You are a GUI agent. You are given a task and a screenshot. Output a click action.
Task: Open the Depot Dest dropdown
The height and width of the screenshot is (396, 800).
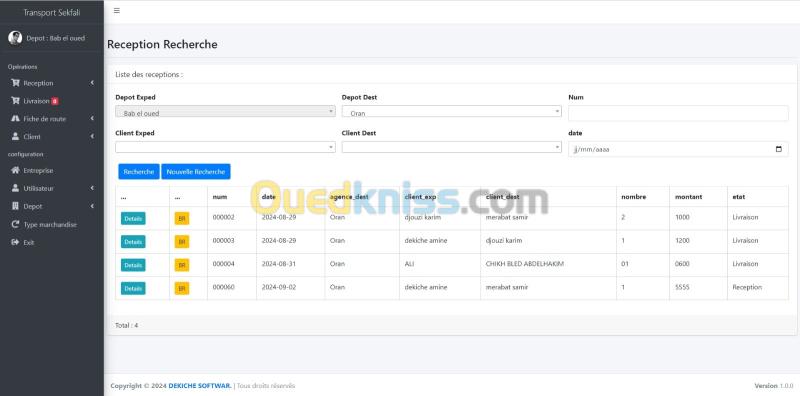452,111
